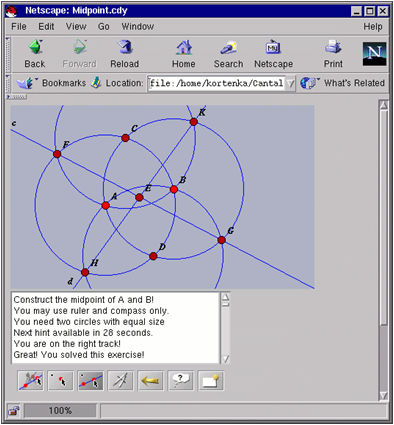Click message box scroll up arrow
The image size is (394, 425).
pos(226,297)
